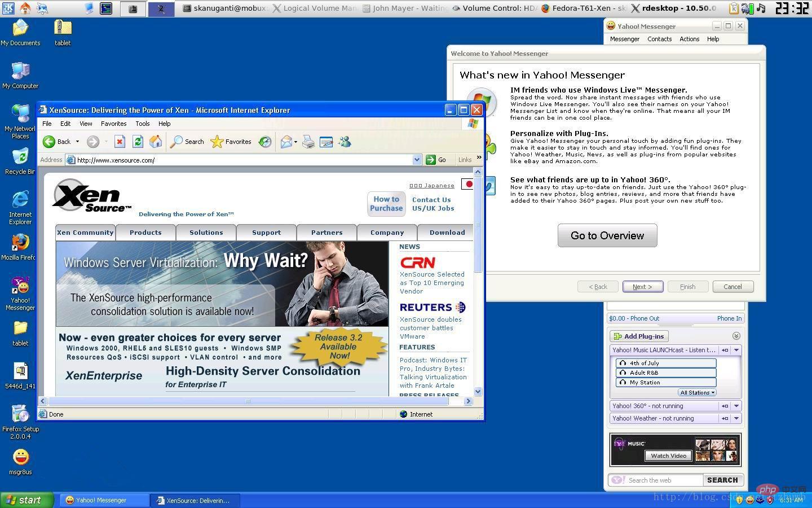Open the How to Purchase link
The image size is (812, 508).
point(386,204)
